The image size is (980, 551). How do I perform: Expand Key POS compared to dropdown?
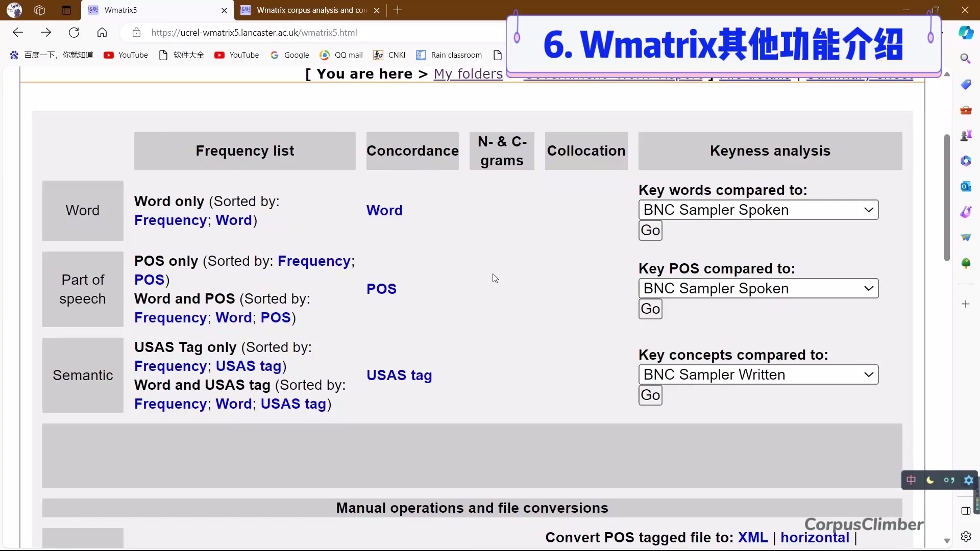[x=758, y=288]
